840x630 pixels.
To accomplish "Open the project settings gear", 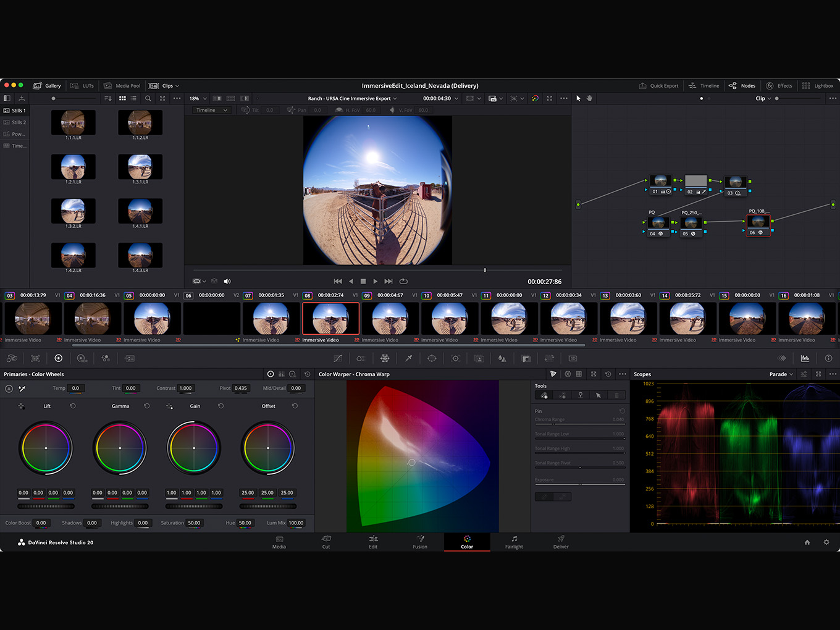I will coord(826,542).
